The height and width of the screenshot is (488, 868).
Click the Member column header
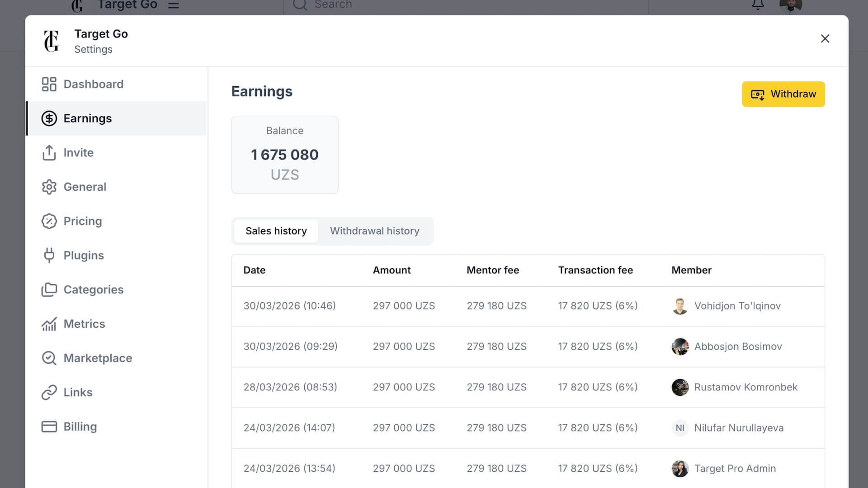(x=691, y=270)
